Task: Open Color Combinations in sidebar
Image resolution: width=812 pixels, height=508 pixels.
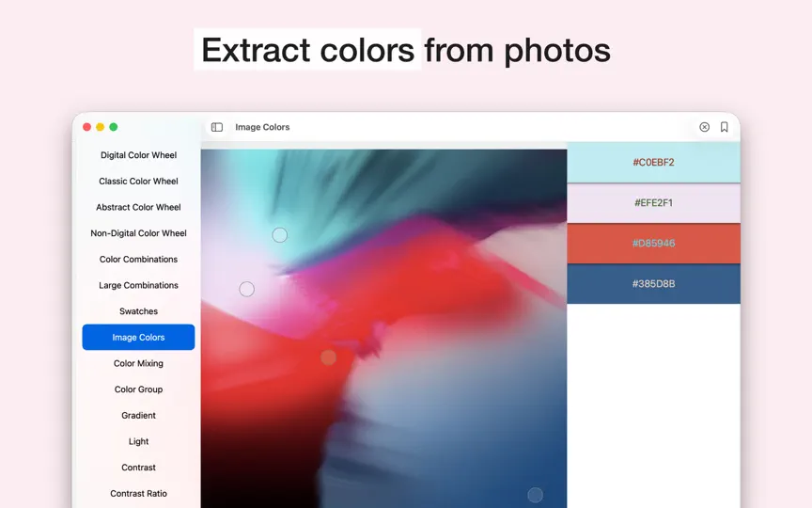Action: click(x=138, y=260)
